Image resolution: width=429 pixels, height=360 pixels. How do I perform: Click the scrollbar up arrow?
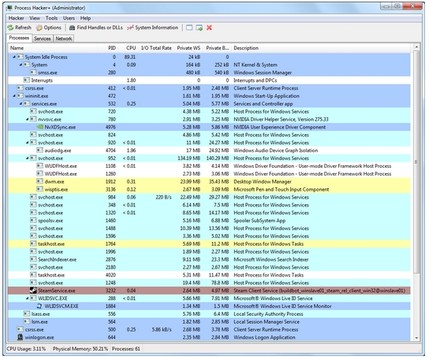pyautogui.click(x=416, y=48)
